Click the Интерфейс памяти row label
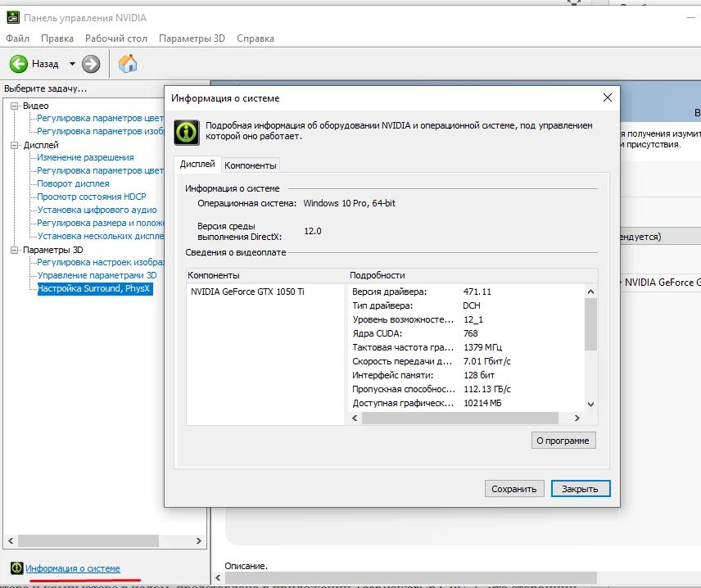This screenshot has height=588, width=701. pos(392,375)
